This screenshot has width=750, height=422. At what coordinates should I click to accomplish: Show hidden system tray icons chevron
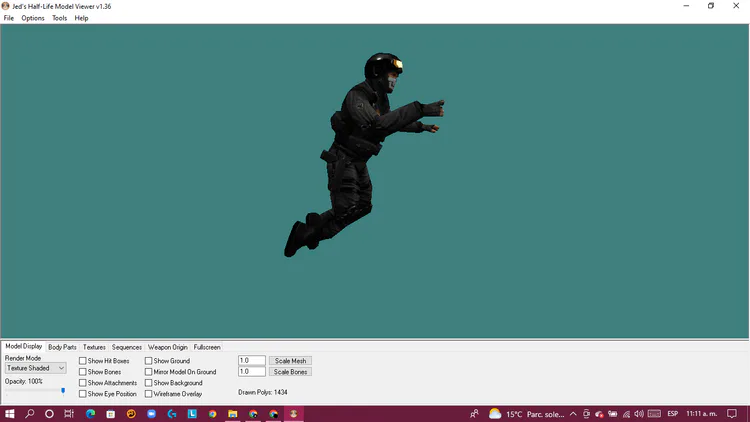tap(573, 414)
